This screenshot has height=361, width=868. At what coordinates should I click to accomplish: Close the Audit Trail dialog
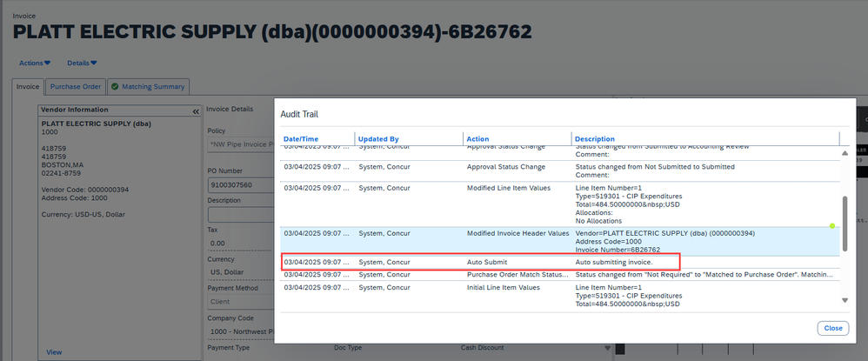(832, 328)
